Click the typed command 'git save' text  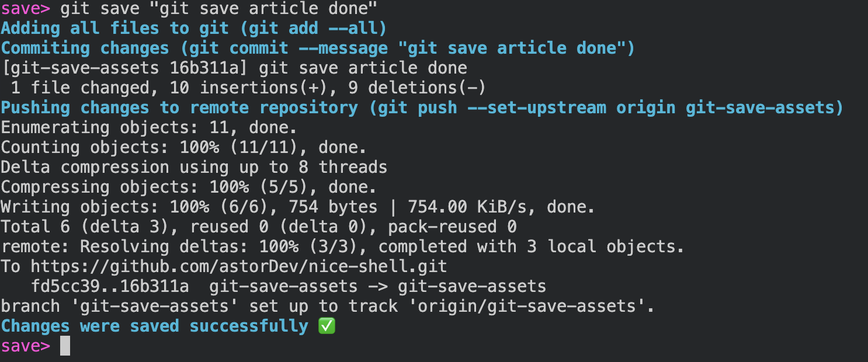tap(99, 9)
